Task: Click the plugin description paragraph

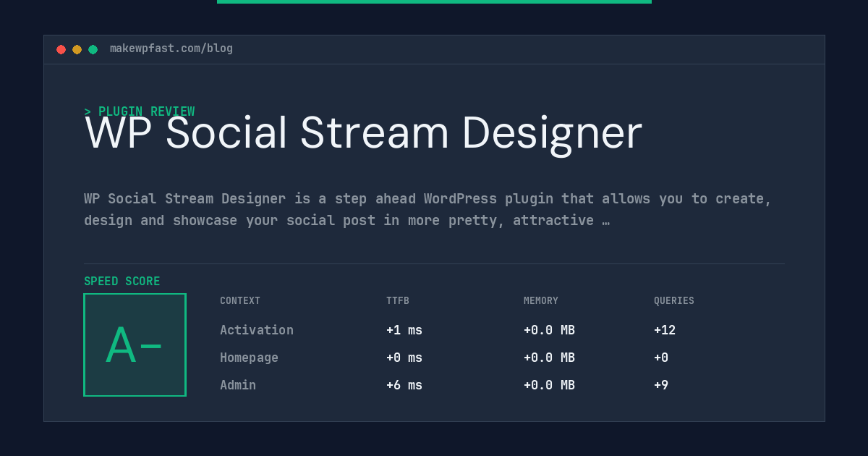Action: coord(427,209)
